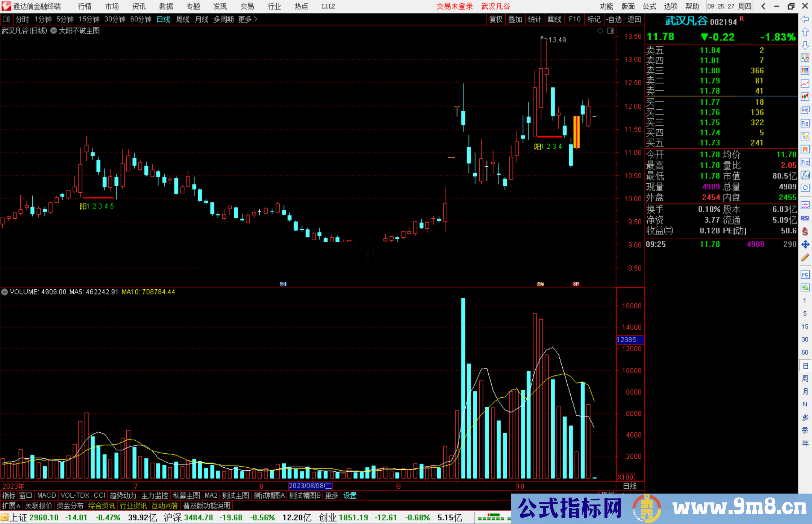Click the 返回 return button

point(634,19)
